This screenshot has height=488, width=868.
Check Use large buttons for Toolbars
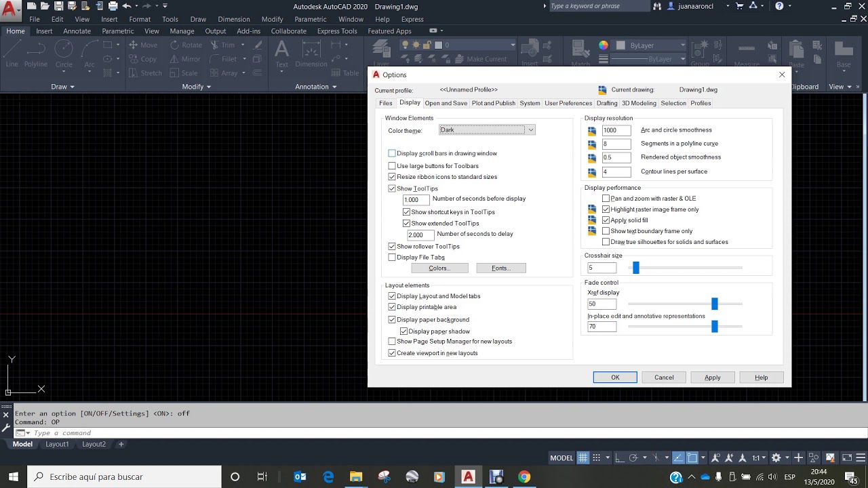pos(392,166)
